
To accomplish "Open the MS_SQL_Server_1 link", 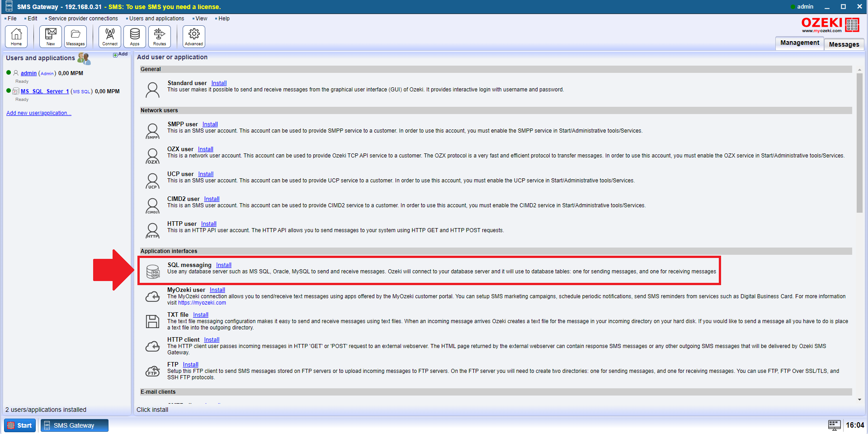I will pos(45,91).
